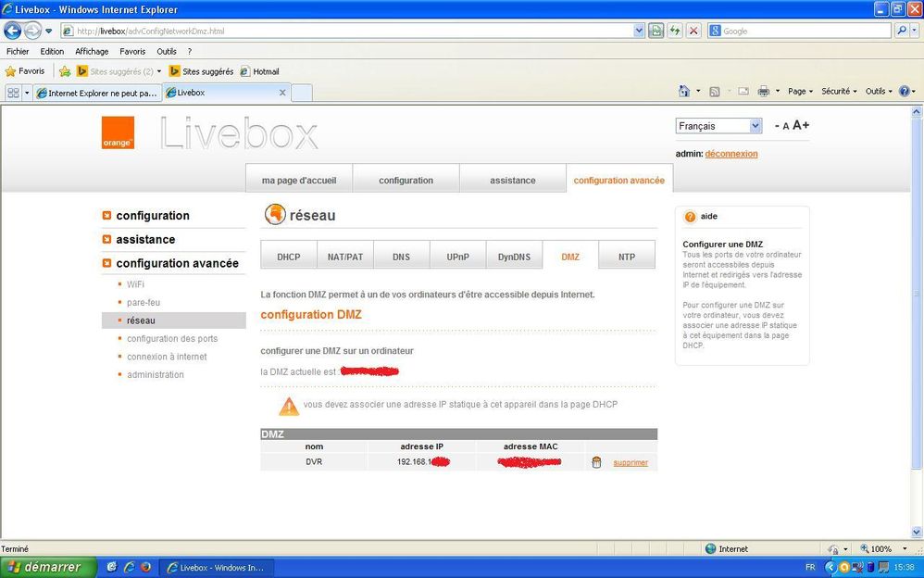Viewport: 924px width, 578px height.
Task: Open the Français language dropdown
Action: (718, 126)
